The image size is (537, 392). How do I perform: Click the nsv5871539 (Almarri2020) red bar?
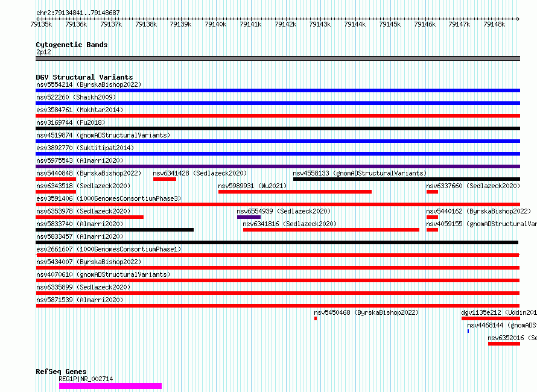[x=278, y=306]
